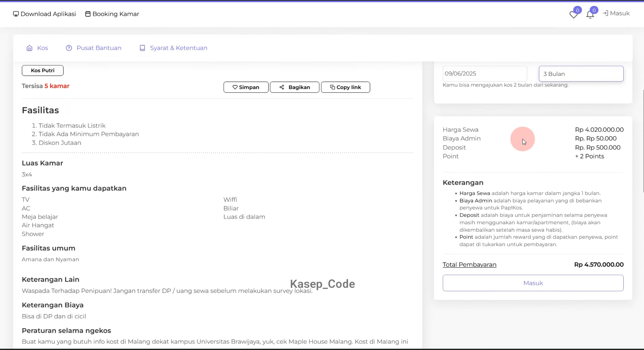Click the Syarat & Ketentuan book icon
Screen dimensions: 644x350
pos(142,48)
